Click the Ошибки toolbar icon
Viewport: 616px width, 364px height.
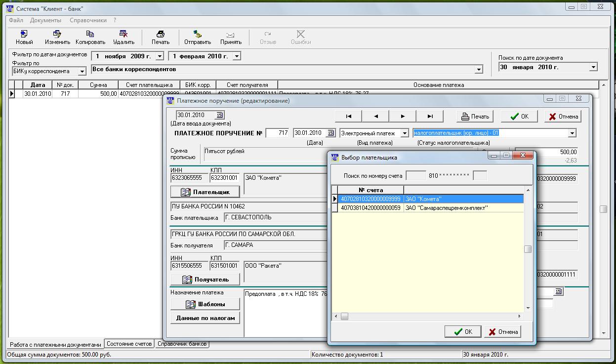(301, 38)
